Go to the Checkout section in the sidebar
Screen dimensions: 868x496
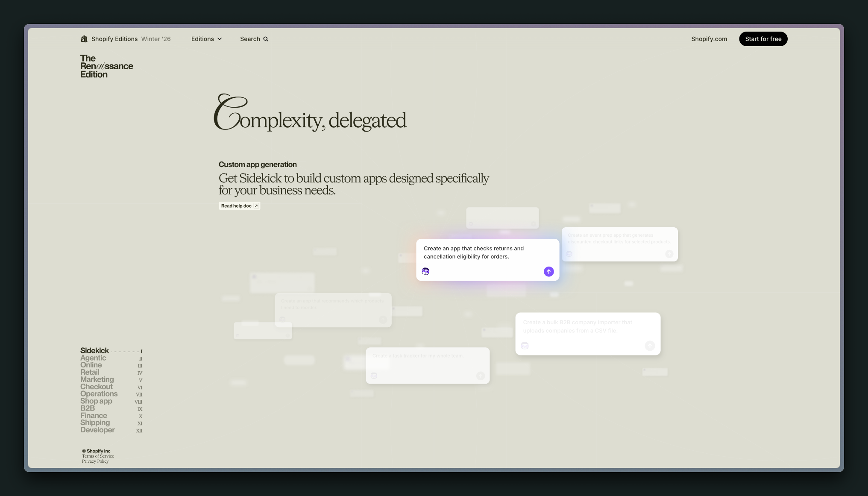point(97,387)
